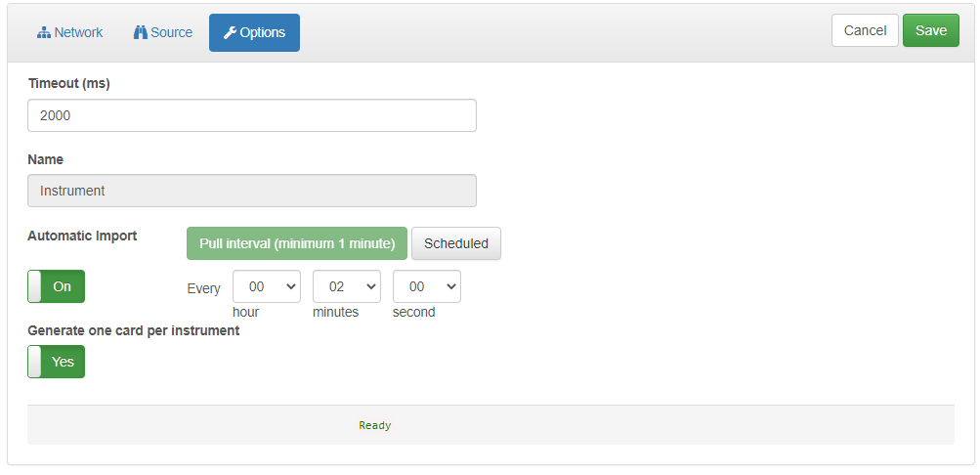Click the "Timeout (ms)" label text
980x475 pixels.
pos(69,84)
